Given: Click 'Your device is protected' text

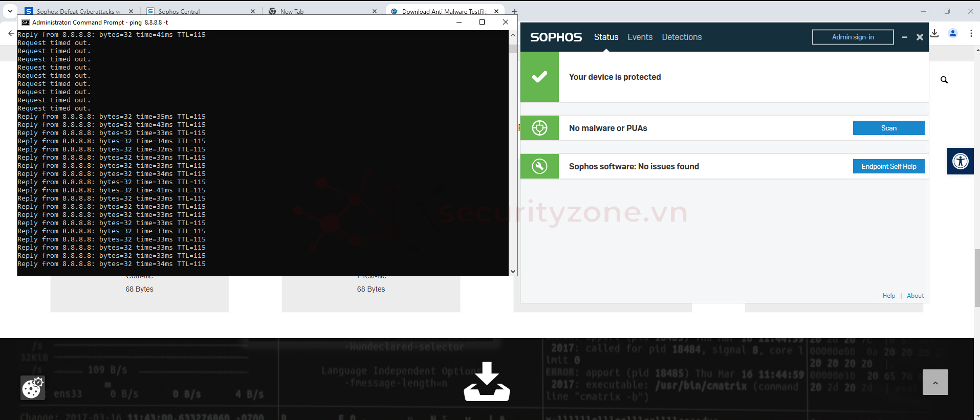Looking at the screenshot, I should tap(615, 77).
